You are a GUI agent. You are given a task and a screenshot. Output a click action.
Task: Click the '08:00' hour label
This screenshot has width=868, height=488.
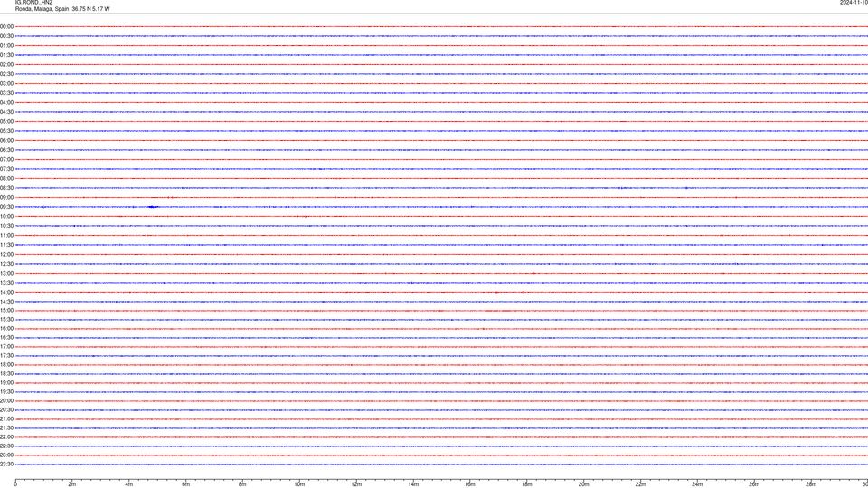click(x=6, y=179)
